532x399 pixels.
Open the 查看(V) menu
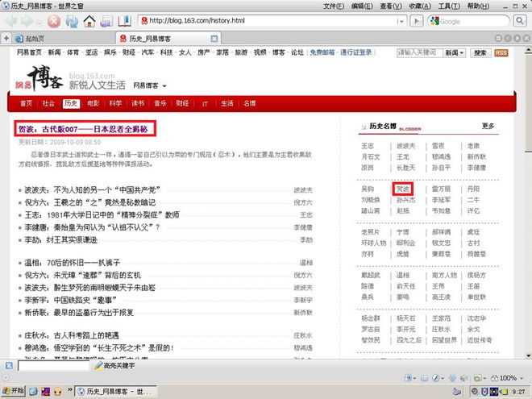tap(391, 6)
